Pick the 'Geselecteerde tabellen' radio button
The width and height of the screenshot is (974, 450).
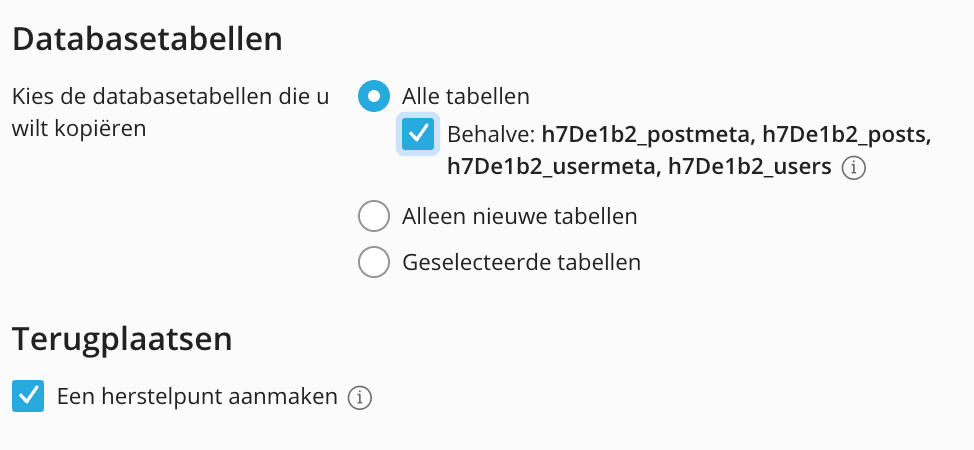click(373, 262)
